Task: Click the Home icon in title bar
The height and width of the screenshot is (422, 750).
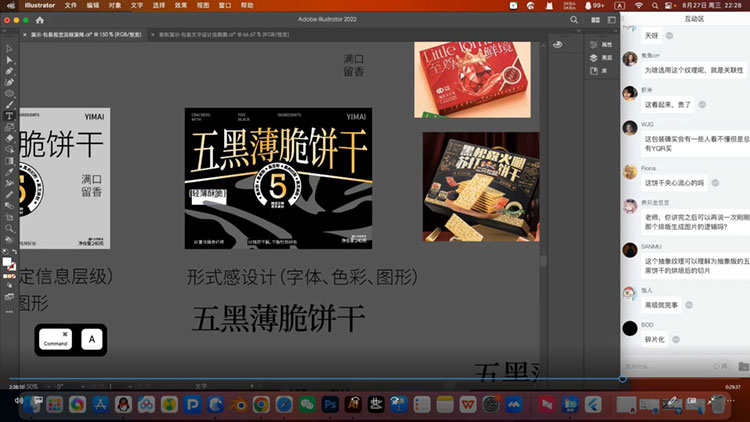Action: point(39,20)
